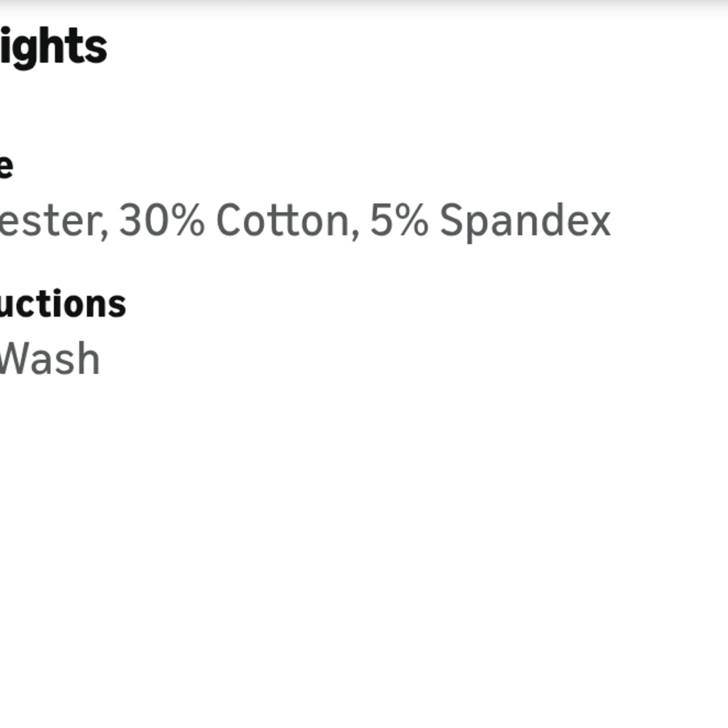728x728 pixels.
Task: Click the "30%" value in fabric line
Action: point(162,221)
